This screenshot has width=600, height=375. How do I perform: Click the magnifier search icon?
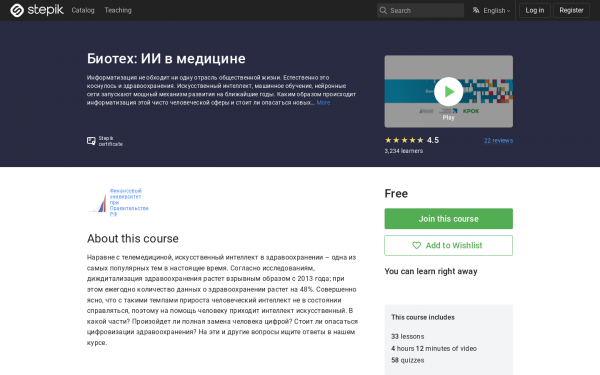[383, 10]
